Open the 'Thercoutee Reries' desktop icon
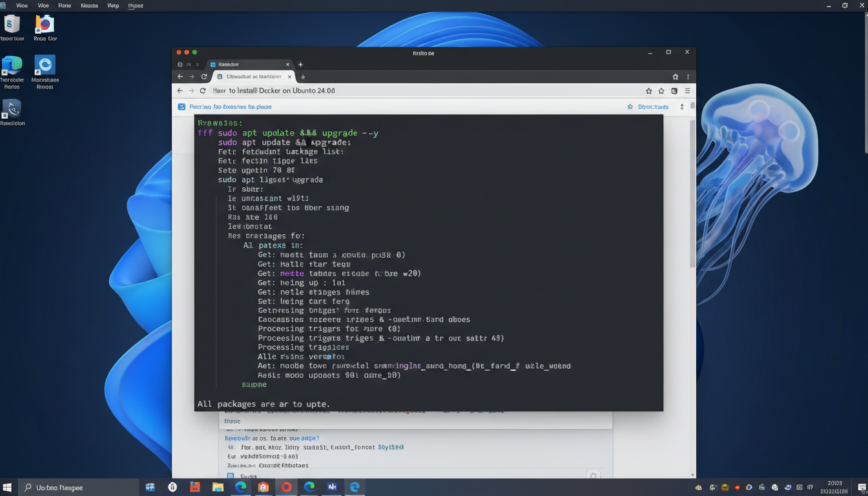This screenshot has height=496, width=868. [12, 72]
